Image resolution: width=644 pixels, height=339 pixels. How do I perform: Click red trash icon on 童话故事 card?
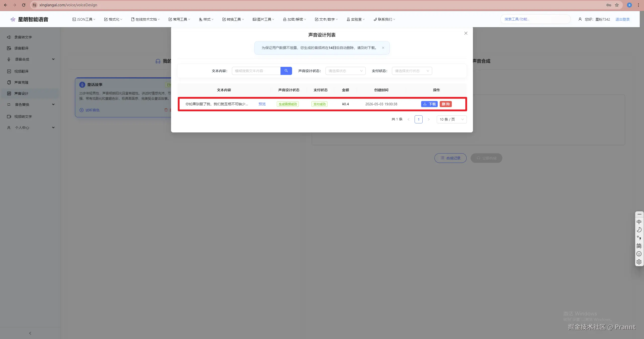(x=166, y=110)
